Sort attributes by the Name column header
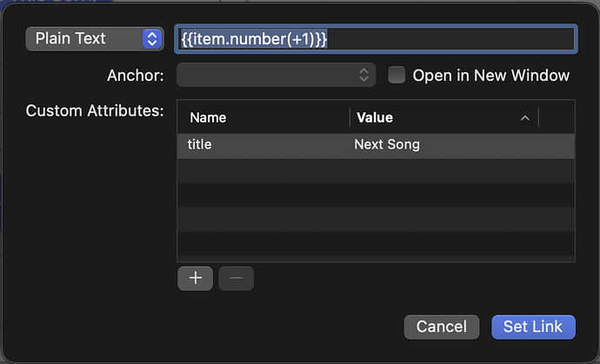This screenshot has width=600, height=364. pyautogui.click(x=261, y=117)
